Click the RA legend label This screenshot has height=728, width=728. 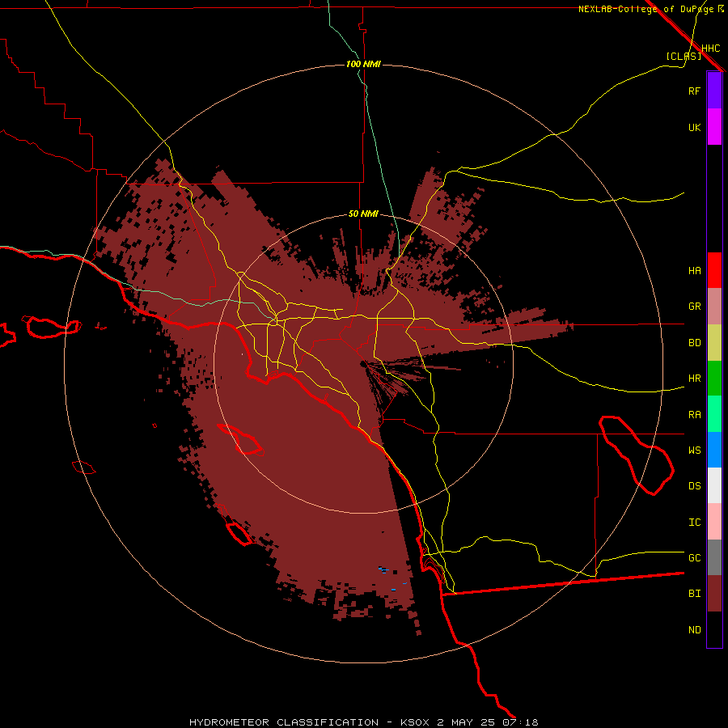694,415
